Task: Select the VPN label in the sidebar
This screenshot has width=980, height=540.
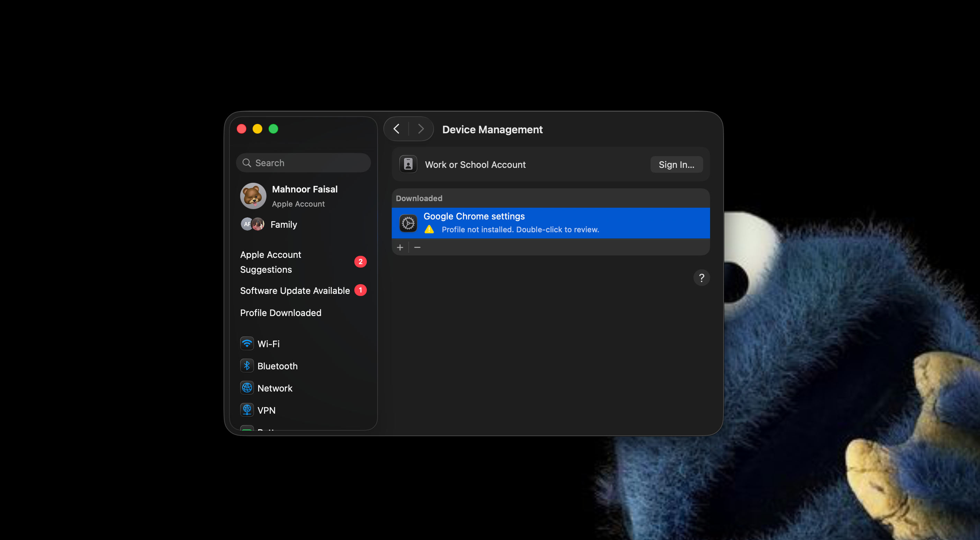Action: tap(266, 410)
